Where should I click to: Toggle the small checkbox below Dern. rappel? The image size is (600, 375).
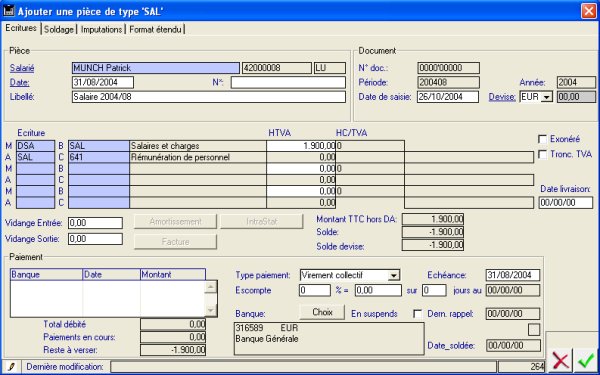(534, 329)
